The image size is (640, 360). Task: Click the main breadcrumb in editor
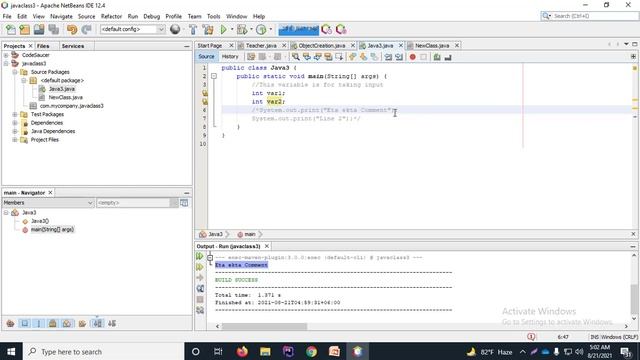246,234
